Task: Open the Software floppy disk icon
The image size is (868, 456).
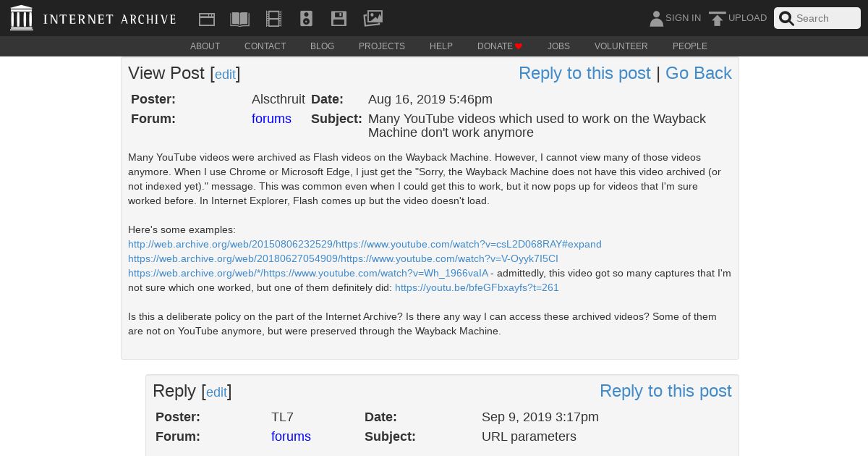Action: click(x=339, y=19)
